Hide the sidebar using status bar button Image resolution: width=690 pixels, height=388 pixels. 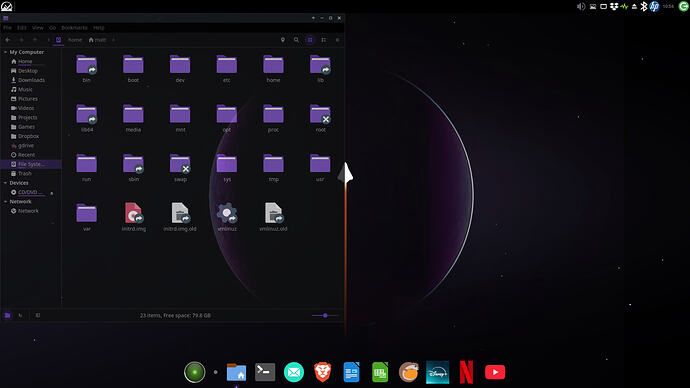tap(38, 315)
